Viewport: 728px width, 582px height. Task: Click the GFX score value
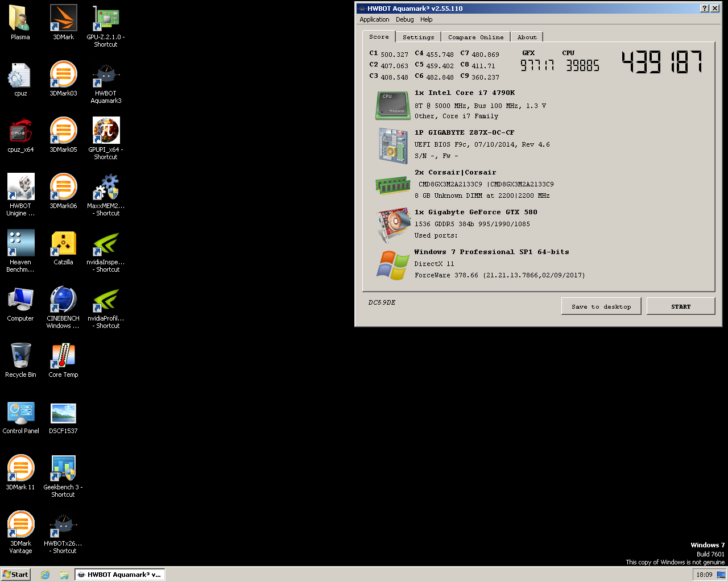click(537, 65)
